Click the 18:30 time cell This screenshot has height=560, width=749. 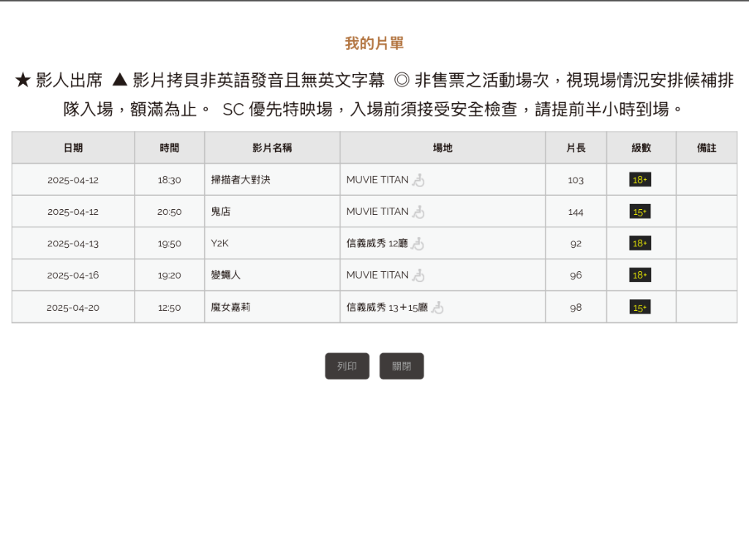pos(170,180)
